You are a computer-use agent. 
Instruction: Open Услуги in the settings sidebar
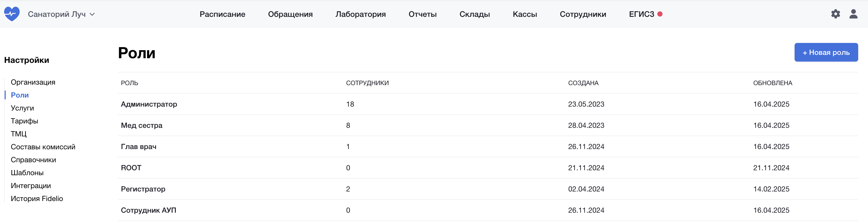(x=22, y=108)
